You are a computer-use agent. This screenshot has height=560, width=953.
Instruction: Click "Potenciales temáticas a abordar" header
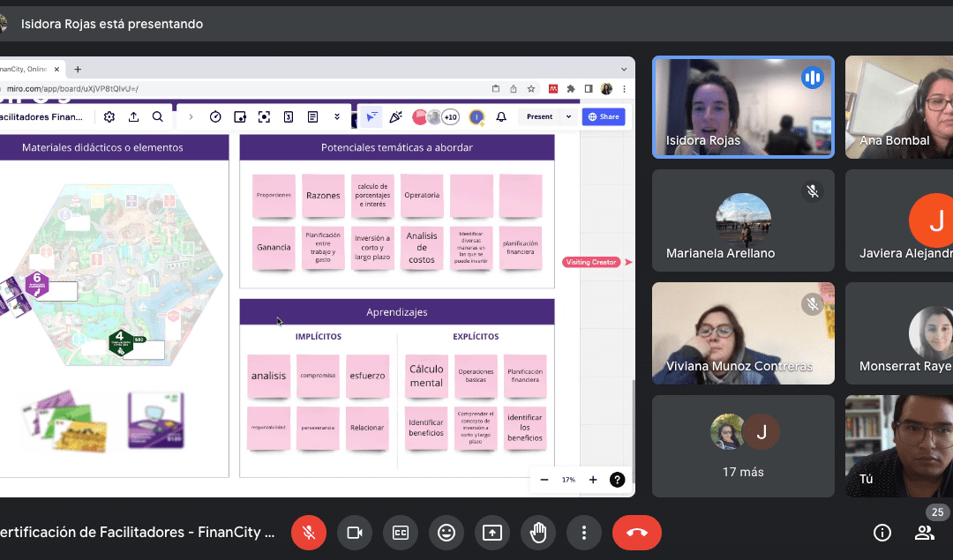pos(397,147)
